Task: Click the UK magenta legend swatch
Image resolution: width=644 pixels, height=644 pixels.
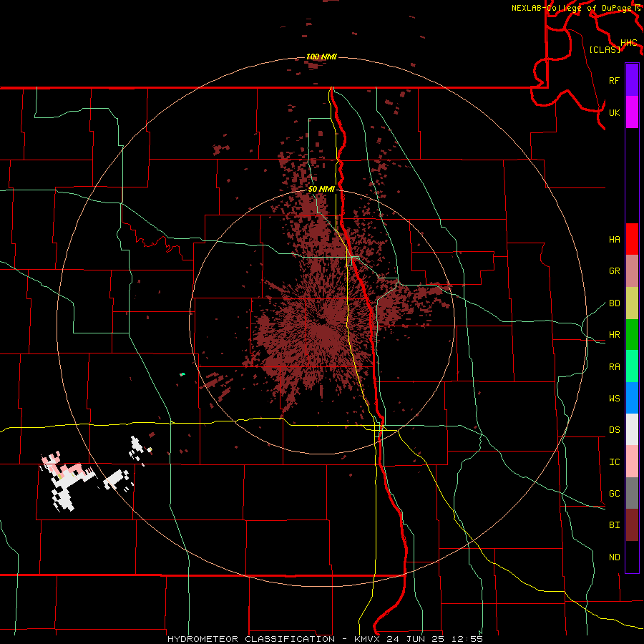Action: (x=632, y=112)
